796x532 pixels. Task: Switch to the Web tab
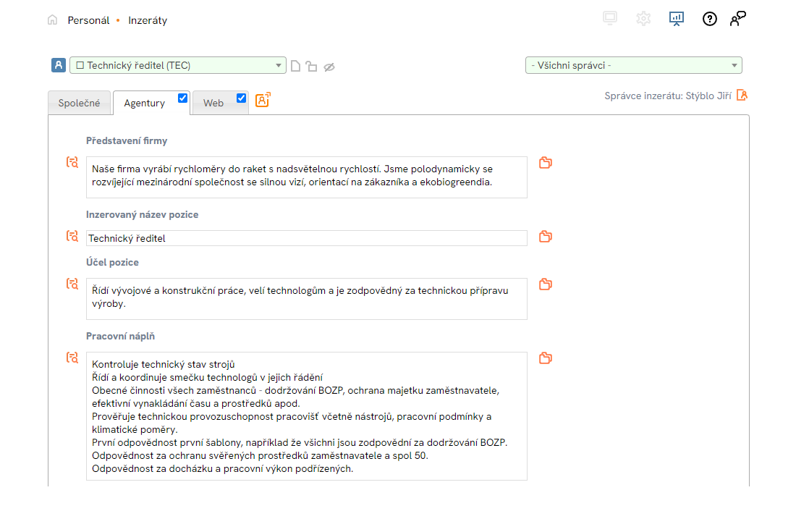[x=213, y=103]
